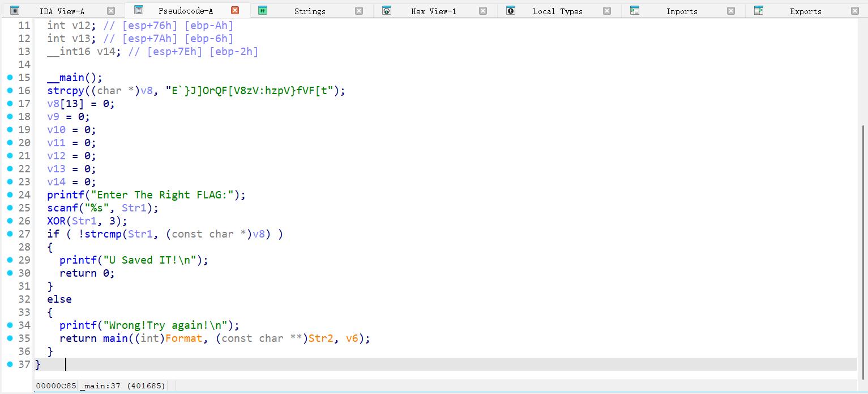Click the Format argument in the main call
Image resolution: width=868 pixels, height=394 pixels.
click(183, 338)
